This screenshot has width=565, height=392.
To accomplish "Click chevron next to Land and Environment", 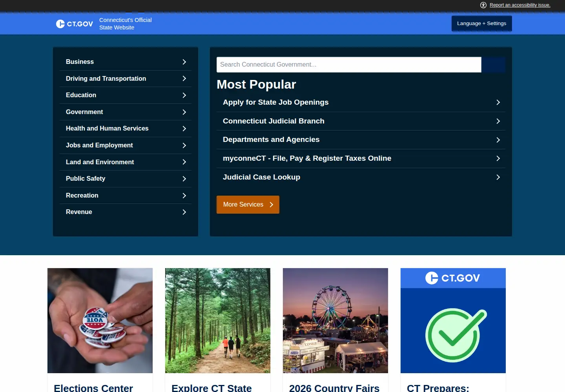I will (184, 162).
